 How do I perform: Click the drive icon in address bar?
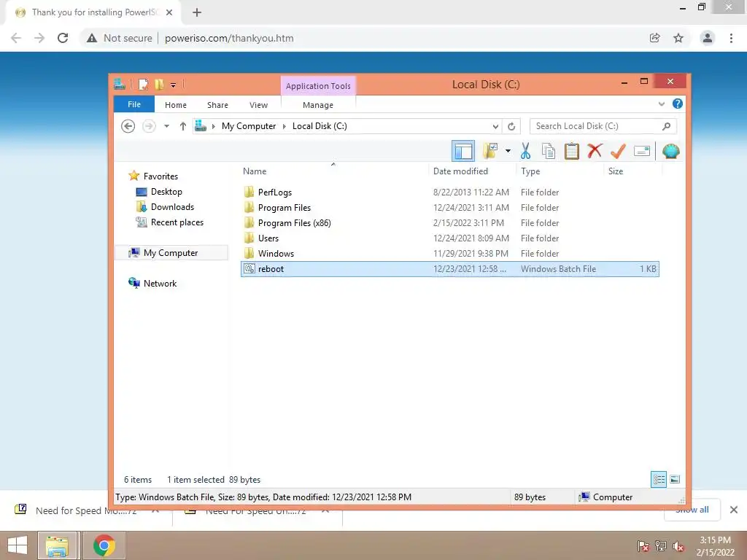(201, 125)
